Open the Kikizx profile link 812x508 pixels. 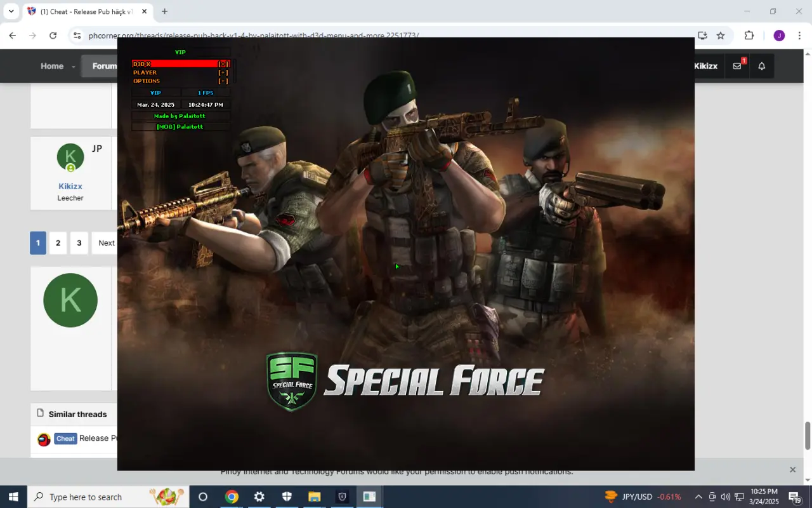click(70, 186)
